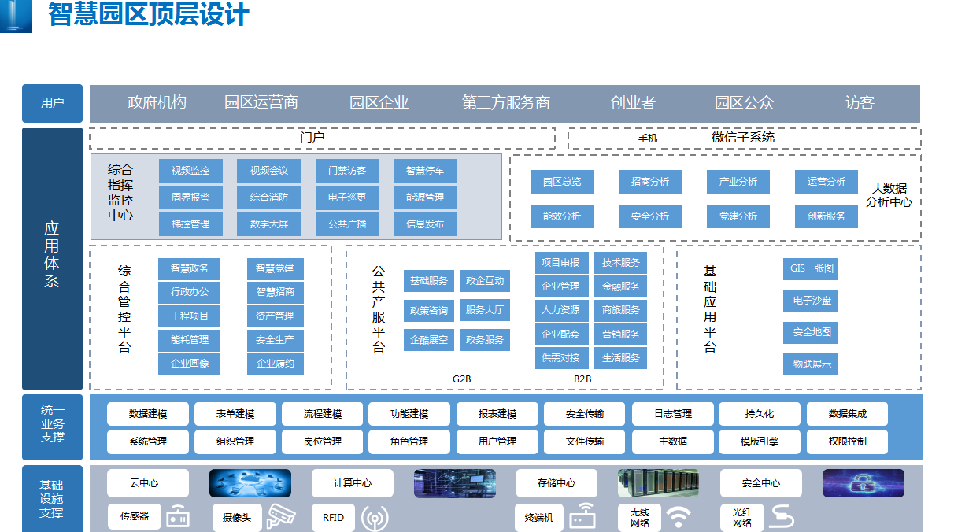
Task: Click the 数据建模 box
Action: tap(148, 414)
